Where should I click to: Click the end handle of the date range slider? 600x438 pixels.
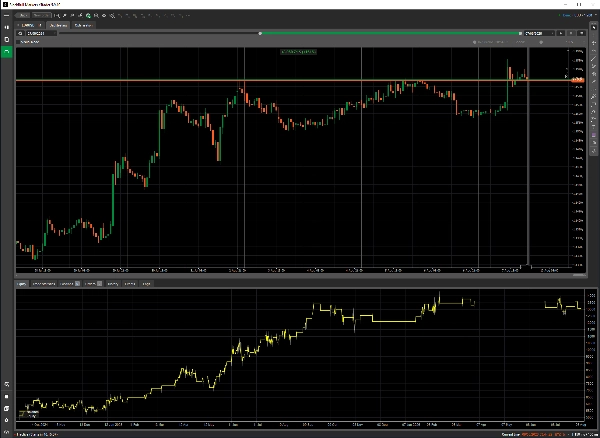(520, 33)
